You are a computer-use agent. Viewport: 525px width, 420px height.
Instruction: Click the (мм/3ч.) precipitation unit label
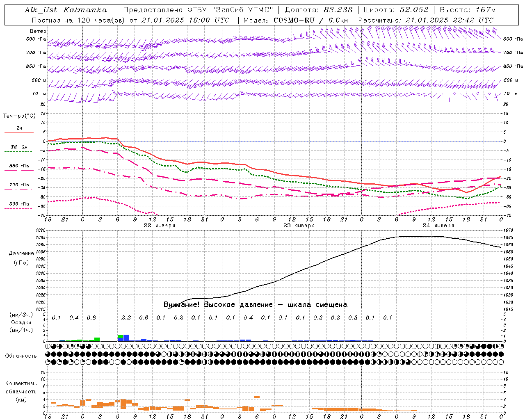pos(21,315)
